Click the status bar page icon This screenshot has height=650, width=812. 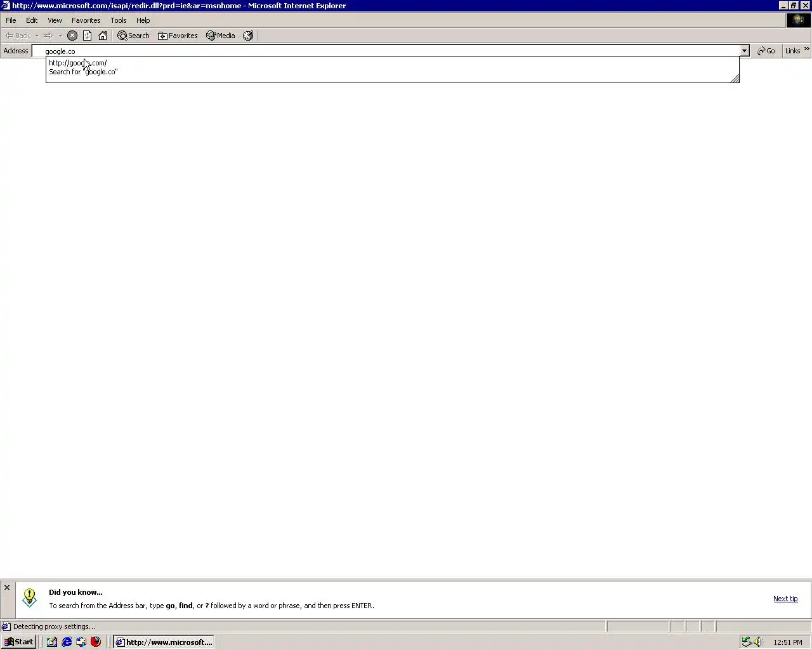(6, 627)
